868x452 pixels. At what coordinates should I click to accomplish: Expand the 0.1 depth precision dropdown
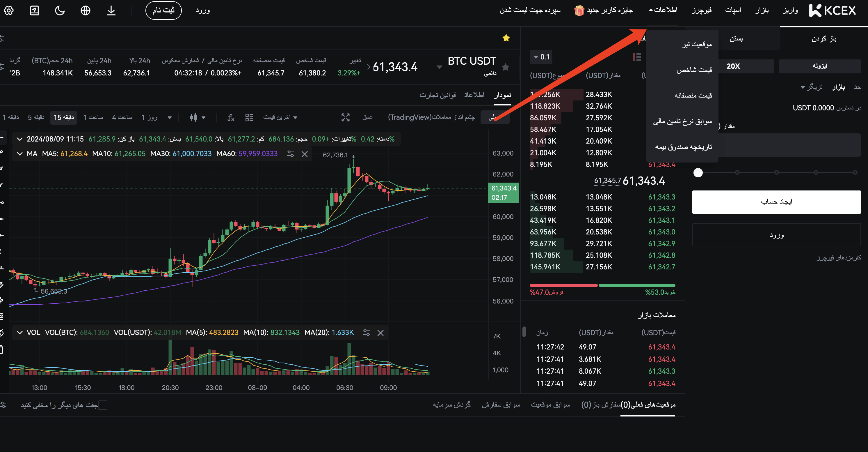[541, 57]
